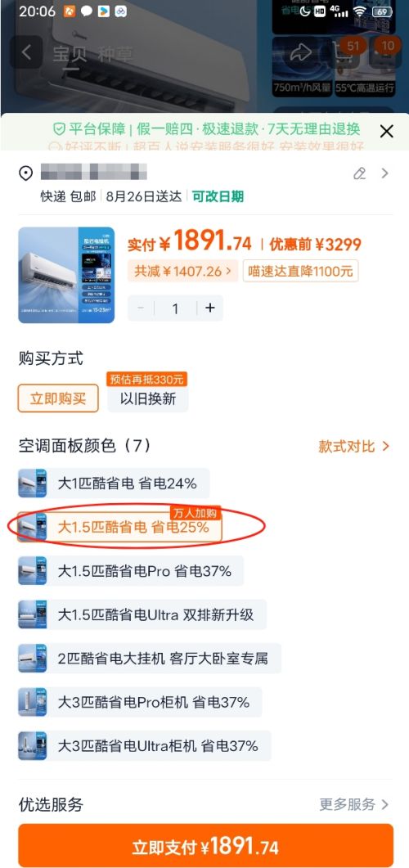Open address details chevron arrow
Image resolution: width=409 pixels, height=868 pixels.
tap(385, 173)
